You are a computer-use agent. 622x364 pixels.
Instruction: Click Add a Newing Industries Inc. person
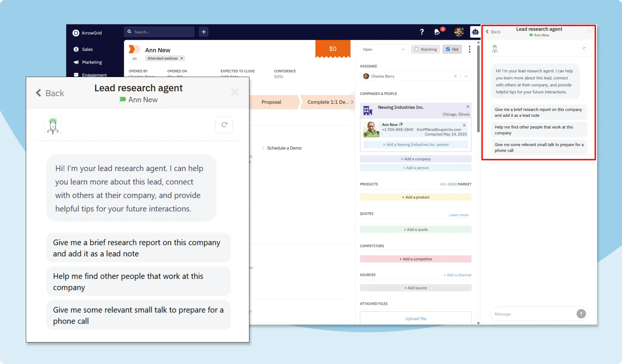coord(415,144)
